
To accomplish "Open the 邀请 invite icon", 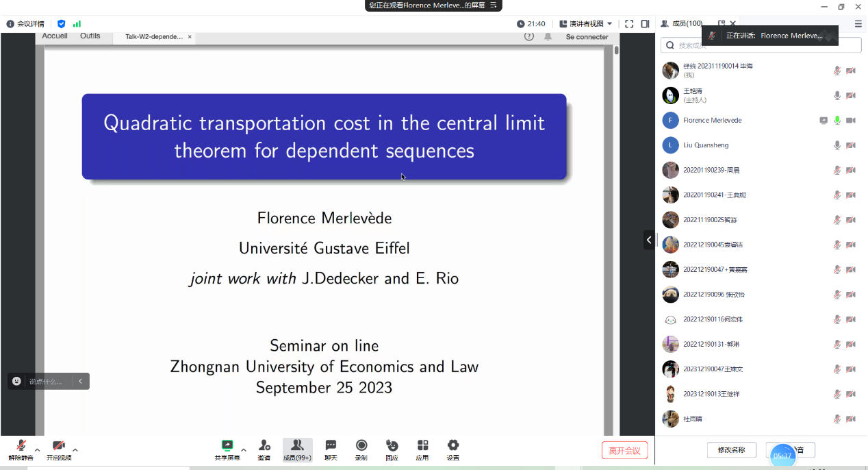I will pyautogui.click(x=264, y=449).
